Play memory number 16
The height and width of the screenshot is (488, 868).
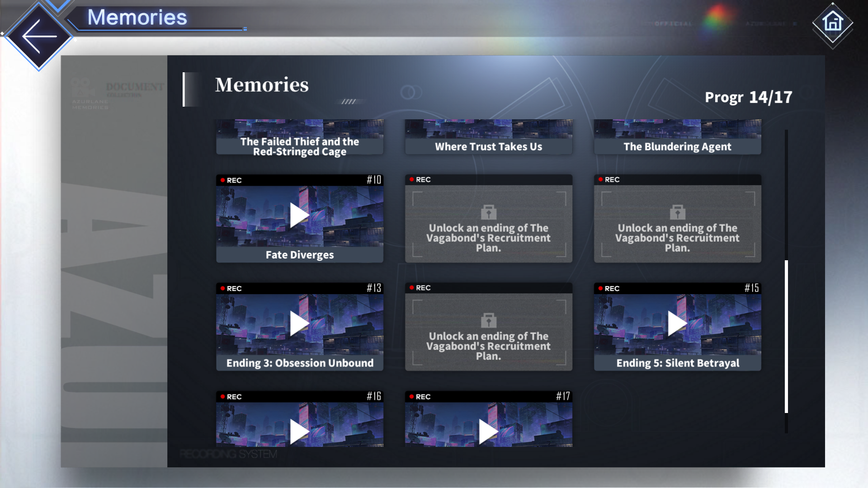[299, 432]
